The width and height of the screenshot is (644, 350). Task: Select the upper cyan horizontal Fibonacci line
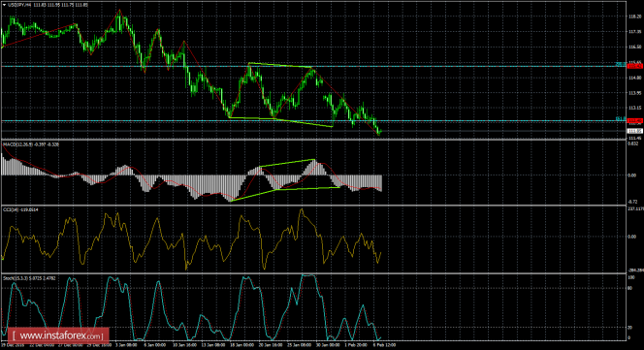click(313, 66)
